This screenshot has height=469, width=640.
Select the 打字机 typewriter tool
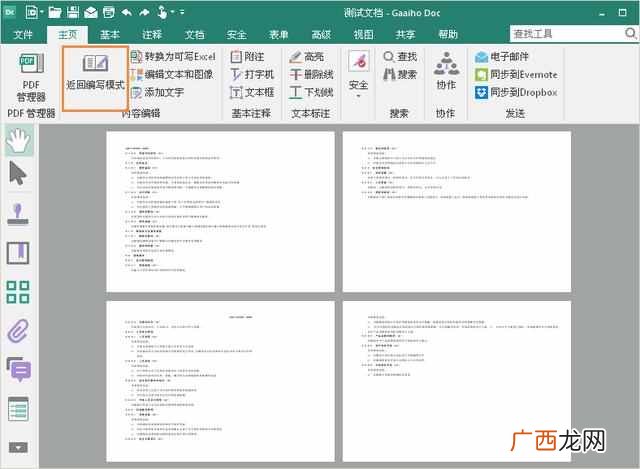click(252, 74)
